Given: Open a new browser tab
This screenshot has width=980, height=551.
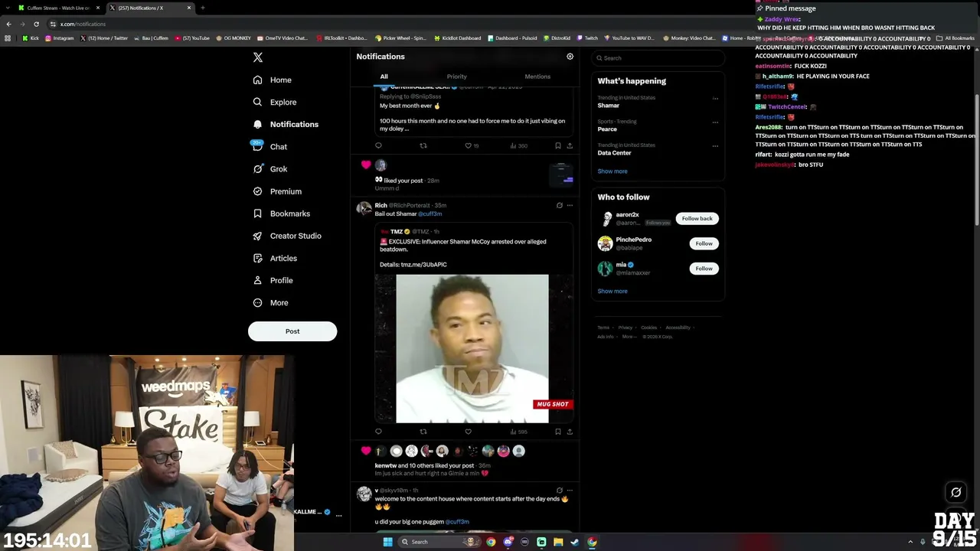Looking at the screenshot, I should pos(202,8).
